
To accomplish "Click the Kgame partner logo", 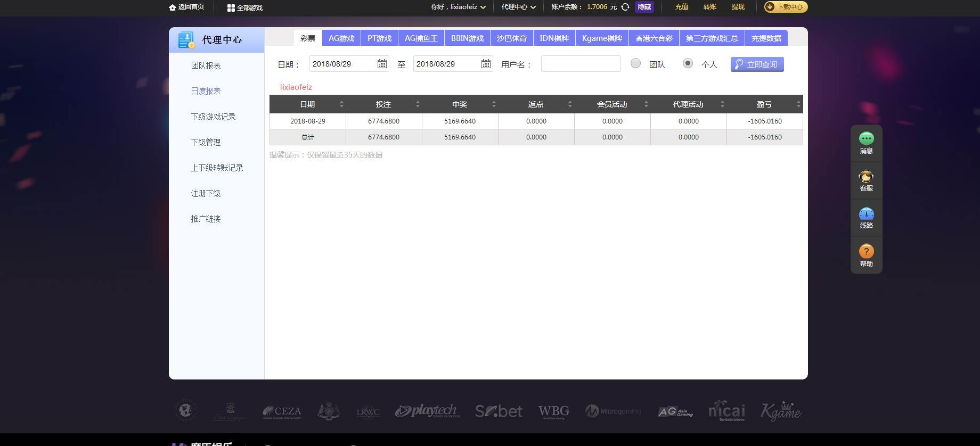I will pos(781,411).
